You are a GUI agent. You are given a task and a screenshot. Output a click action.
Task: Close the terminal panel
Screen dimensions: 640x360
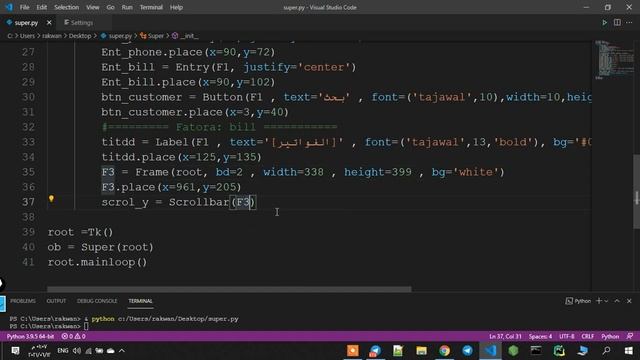pos(629,301)
